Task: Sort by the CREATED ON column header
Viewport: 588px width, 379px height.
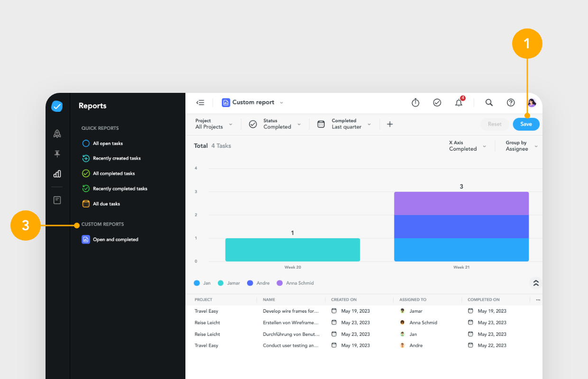Action: [x=344, y=300]
